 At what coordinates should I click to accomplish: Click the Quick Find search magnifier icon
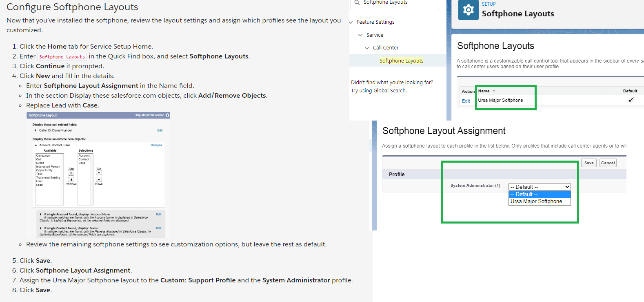click(357, 2)
